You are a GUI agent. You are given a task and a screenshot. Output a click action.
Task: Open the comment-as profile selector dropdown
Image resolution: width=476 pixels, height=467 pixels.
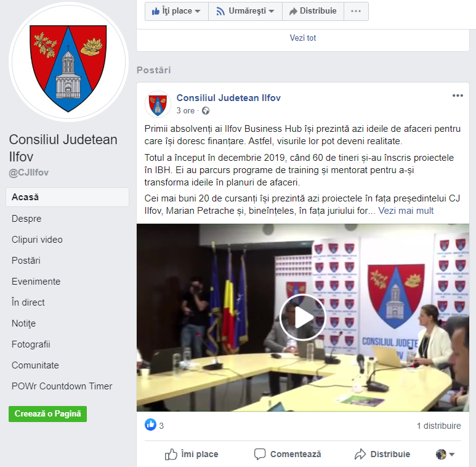click(445, 454)
